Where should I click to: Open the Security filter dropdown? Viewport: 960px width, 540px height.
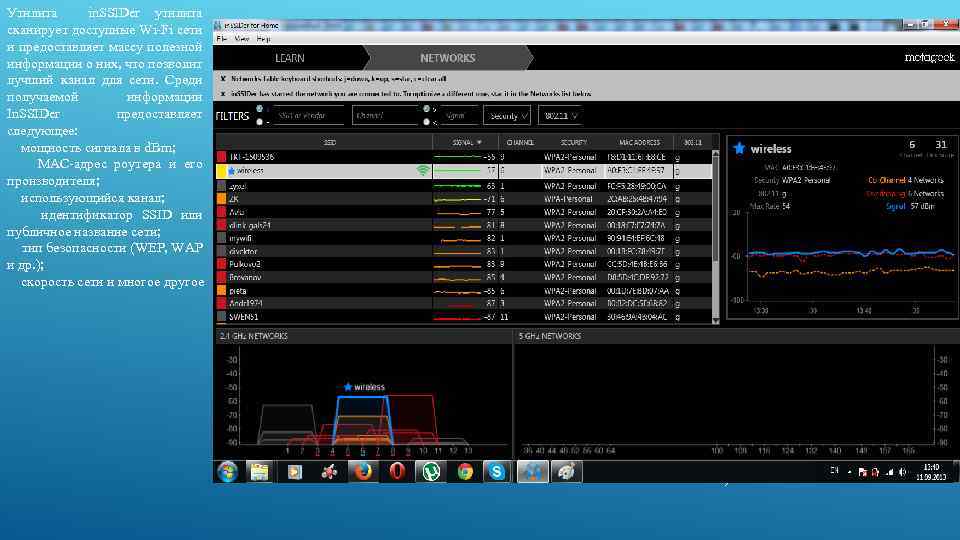pyautogui.click(x=507, y=115)
